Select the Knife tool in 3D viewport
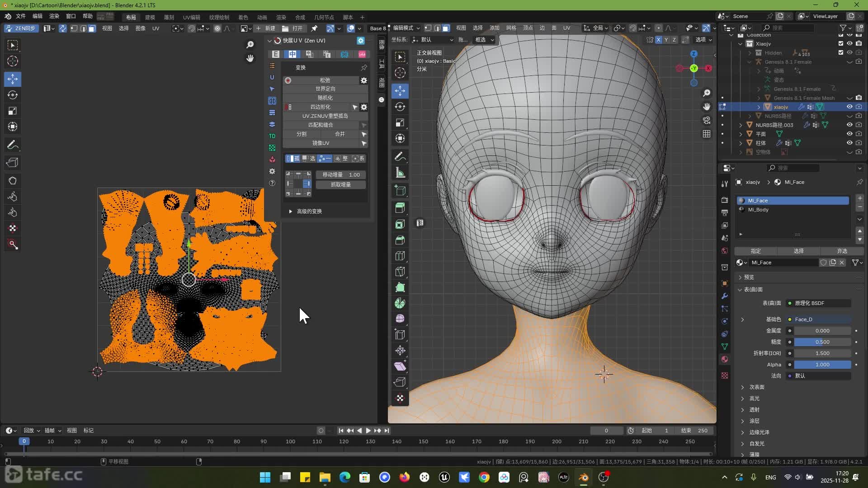This screenshot has height=488, width=868. (x=400, y=272)
